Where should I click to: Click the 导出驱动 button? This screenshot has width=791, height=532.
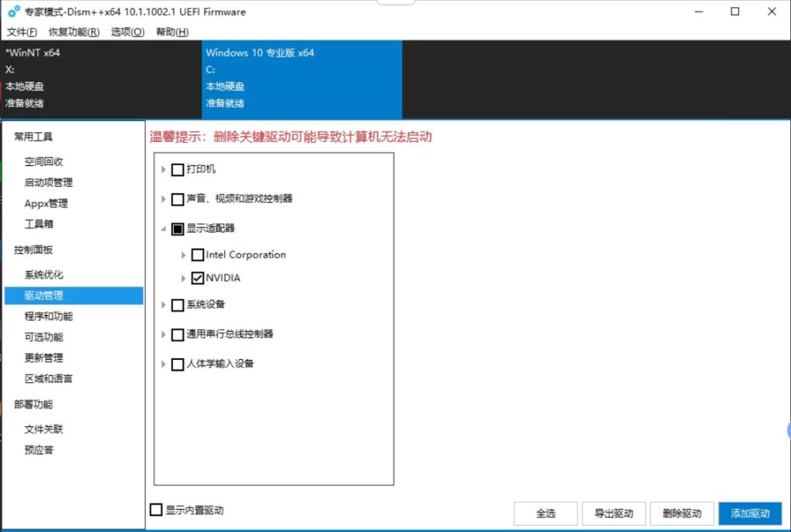tap(613, 513)
